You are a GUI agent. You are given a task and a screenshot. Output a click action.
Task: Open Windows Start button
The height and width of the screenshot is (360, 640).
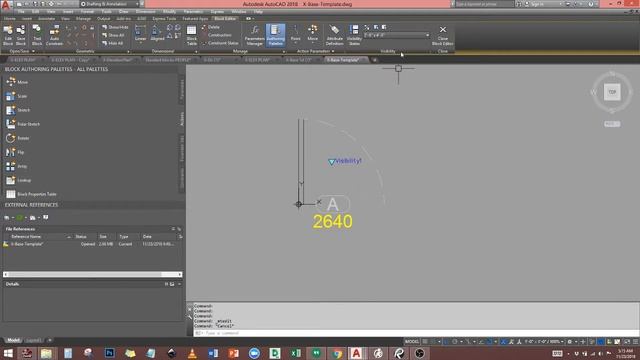click(8, 353)
